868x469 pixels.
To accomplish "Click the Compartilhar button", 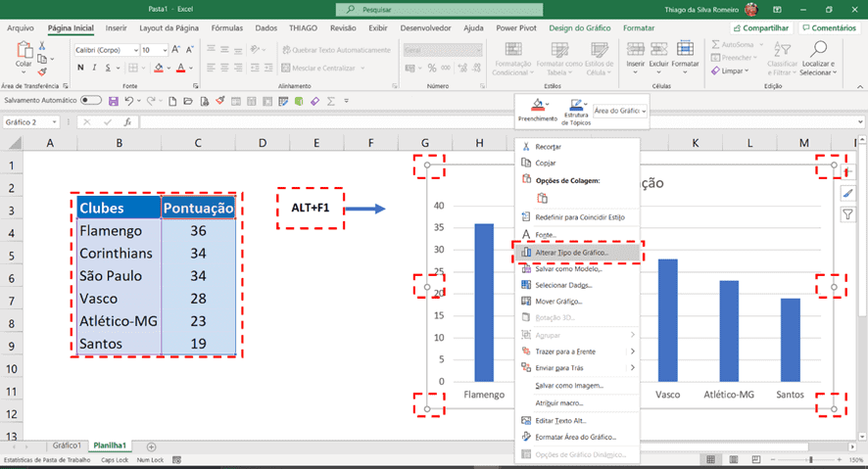I will click(x=761, y=27).
